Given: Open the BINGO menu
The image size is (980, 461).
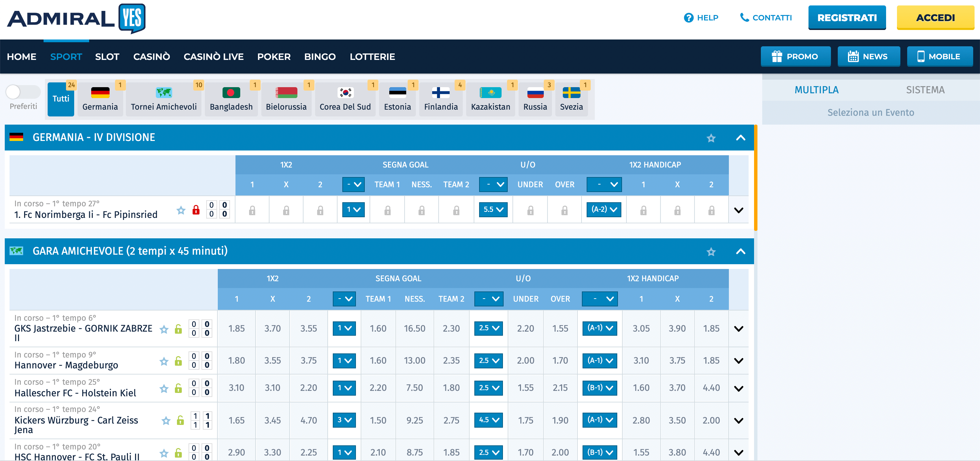Looking at the screenshot, I should click(x=320, y=57).
